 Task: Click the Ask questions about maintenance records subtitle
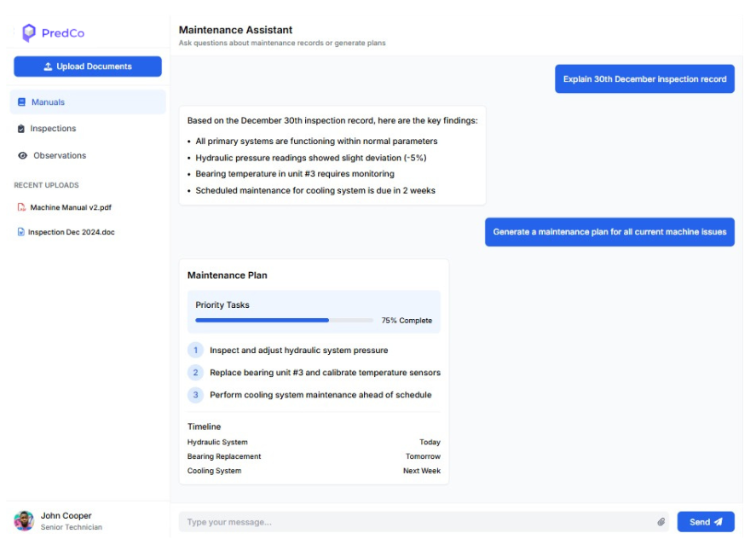pos(282,43)
